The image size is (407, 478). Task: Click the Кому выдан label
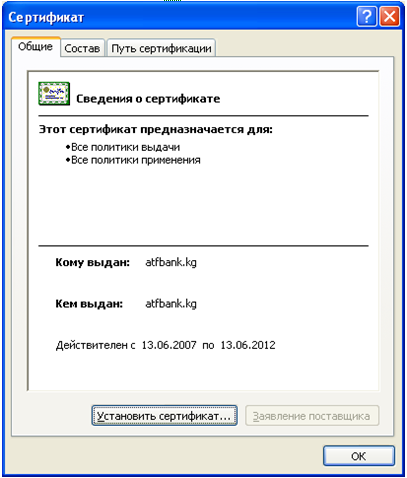92,262
